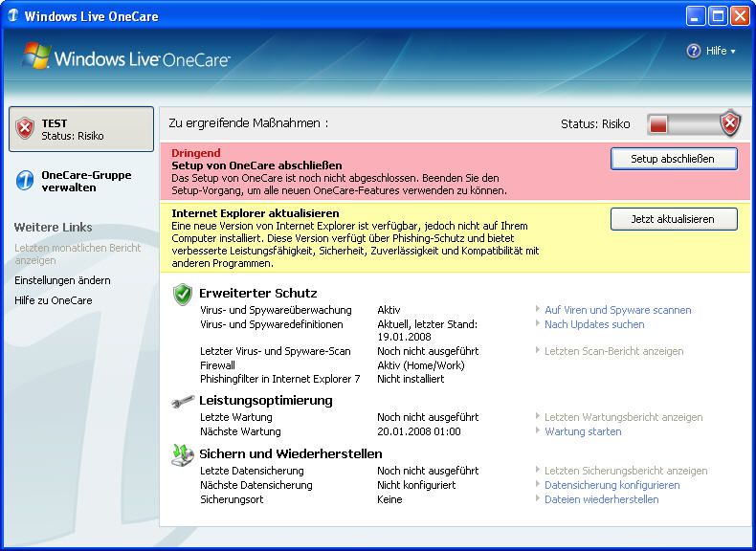
Task: Click the wrench icon for Leistungsoptimierung
Action: pyautogui.click(x=183, y=401)
